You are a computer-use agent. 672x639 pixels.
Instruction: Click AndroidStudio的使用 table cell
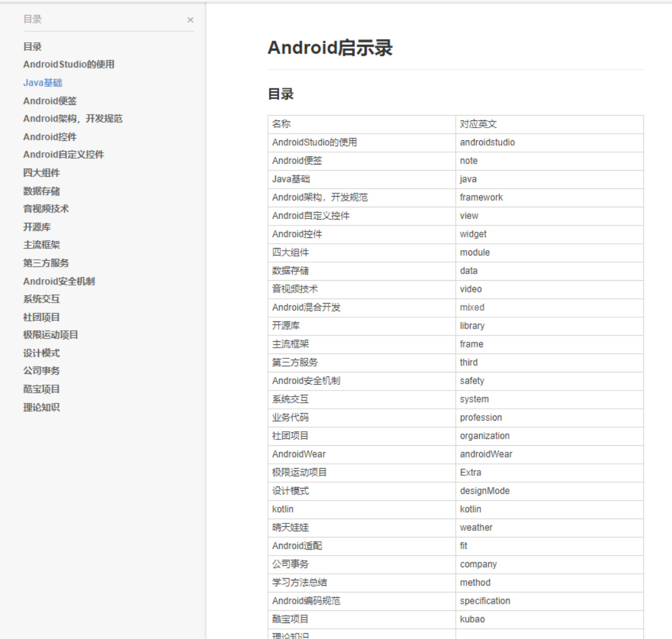click(362, 142)
